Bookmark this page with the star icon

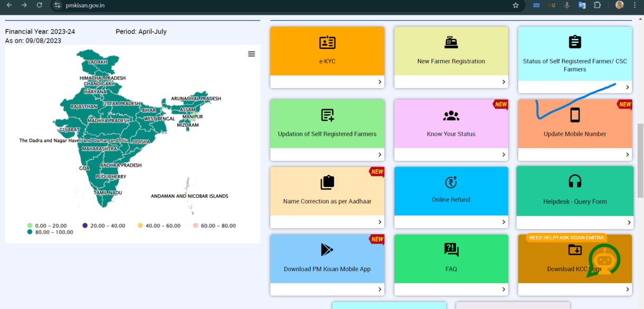pos(516,5)
